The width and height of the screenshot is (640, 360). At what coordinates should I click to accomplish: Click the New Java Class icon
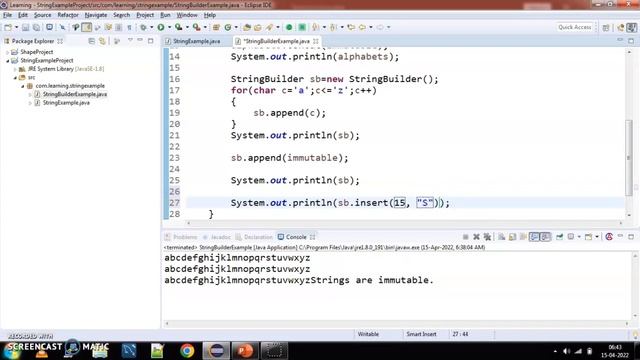[228, 27]
